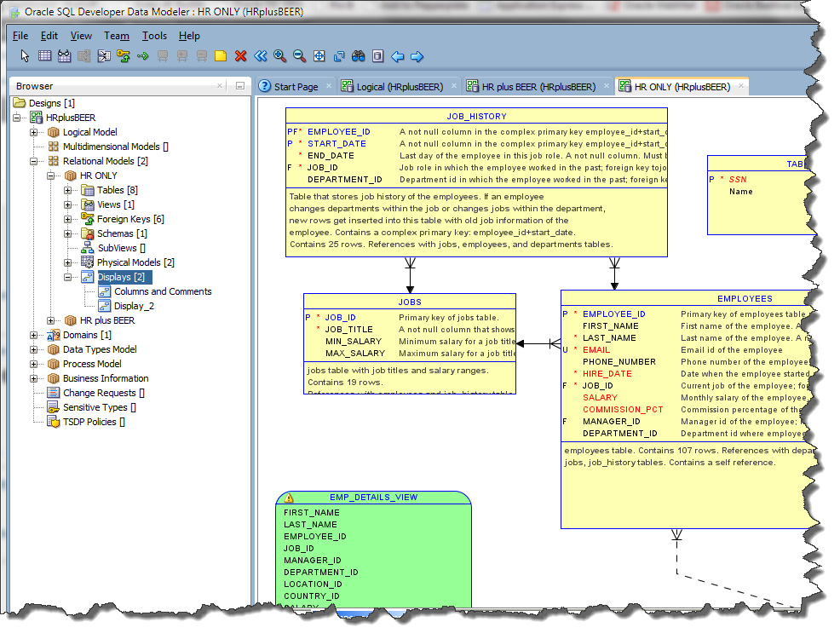Expand the Tables [8] node
840x639 pixels.
[x=68, y=190]
